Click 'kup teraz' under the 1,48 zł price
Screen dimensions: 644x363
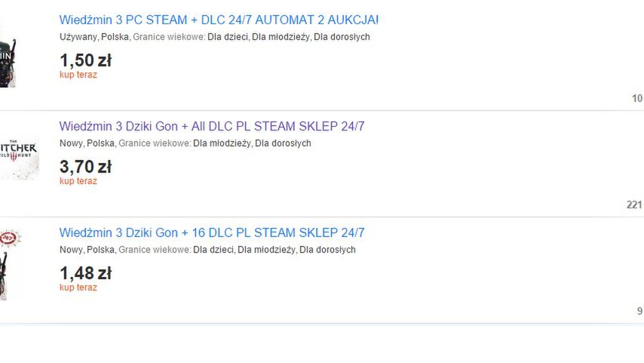(x=78, y=288)
